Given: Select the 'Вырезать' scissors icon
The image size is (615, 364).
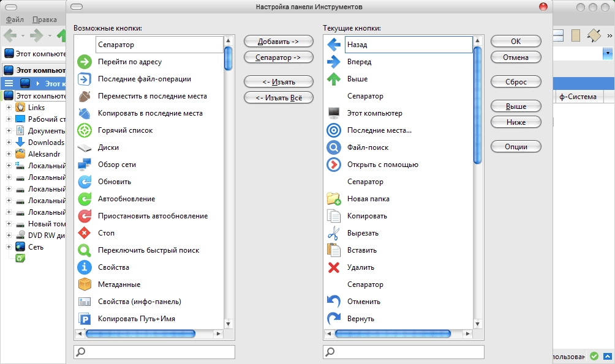Looking at the screenshot, I should tap(334, 233).
